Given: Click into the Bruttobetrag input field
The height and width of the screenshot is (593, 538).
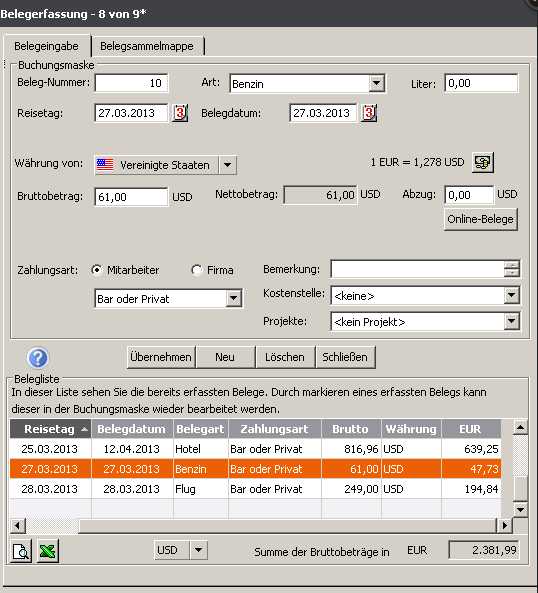Looking at the screenshot, I should [131, 197].
